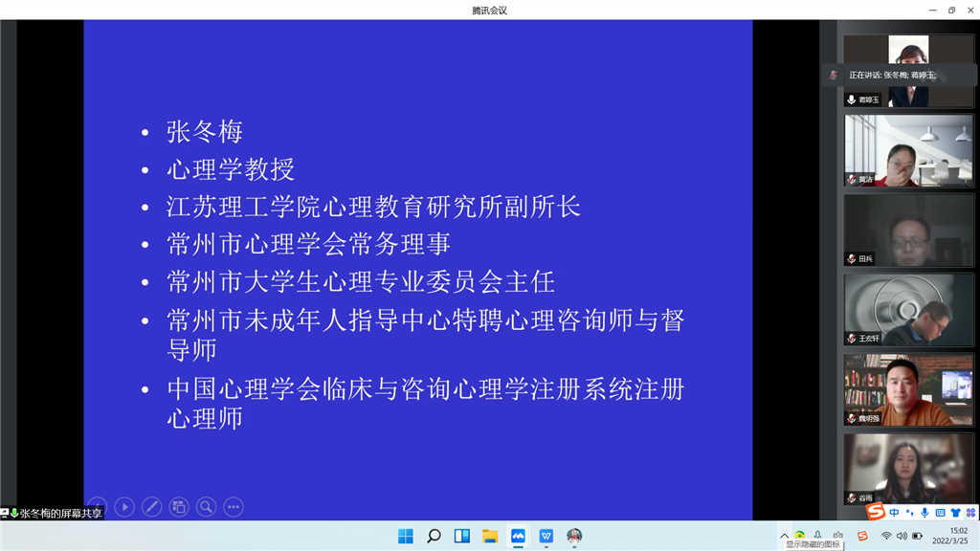This screenshot has width=980, height=551.
Task: Toggle Sogou Chinese/English 中 mode
Action: [895, 513]
